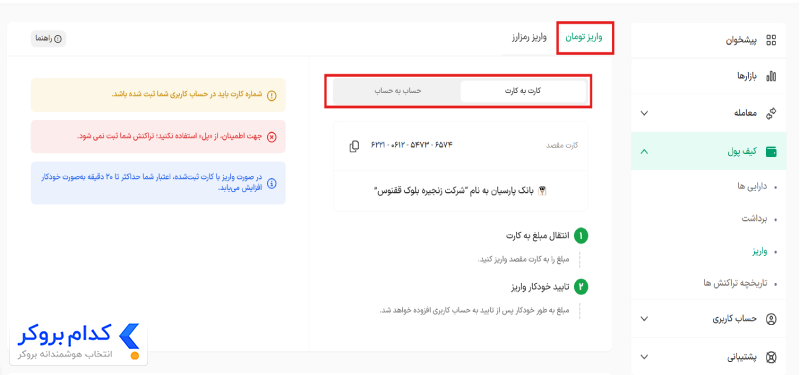Click the انتقال مبلغ به کارت heading
The image size is (800, 375).
[x=537, y=236]
